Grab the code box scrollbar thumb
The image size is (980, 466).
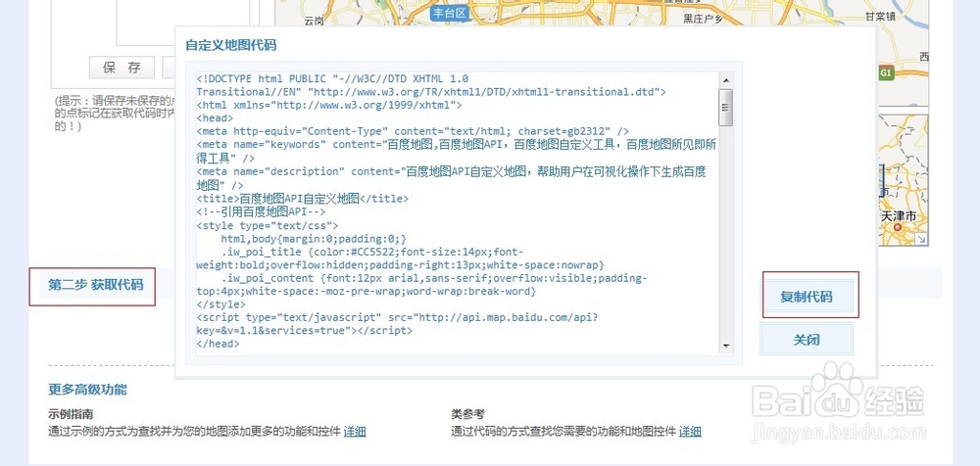[x=725, y=108]
